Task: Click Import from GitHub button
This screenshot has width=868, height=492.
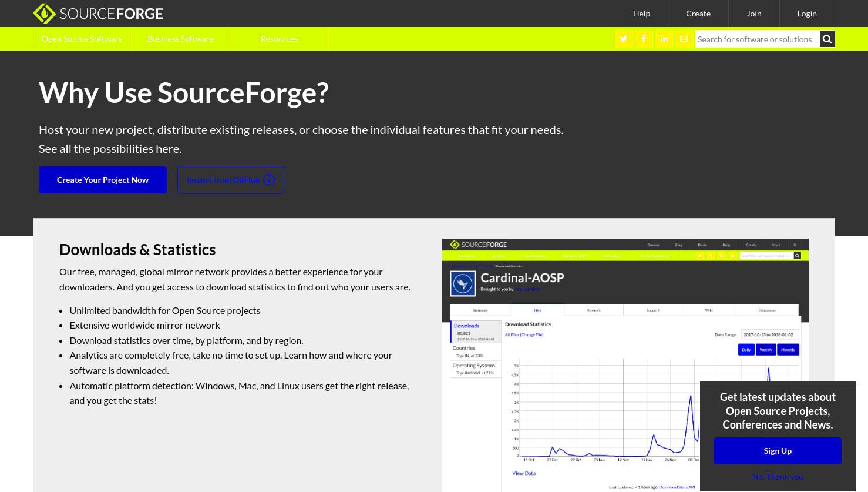Action: 231,180
